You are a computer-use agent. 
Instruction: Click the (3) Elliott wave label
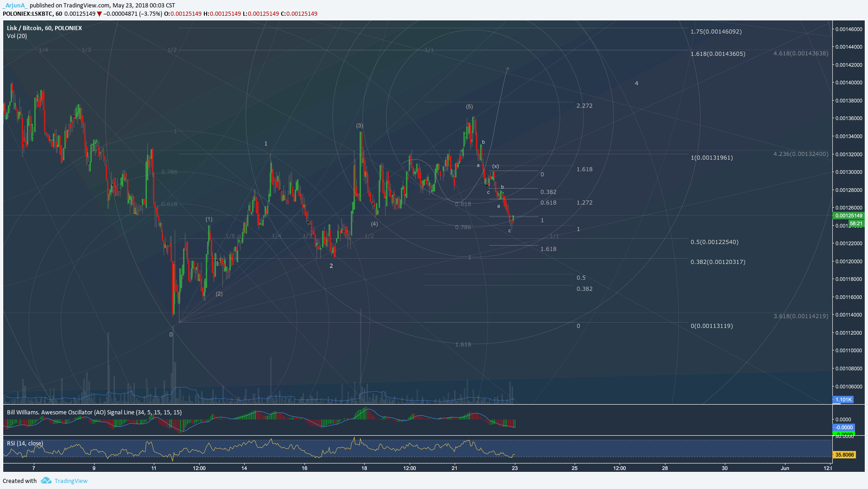click(x=360, y=126)
